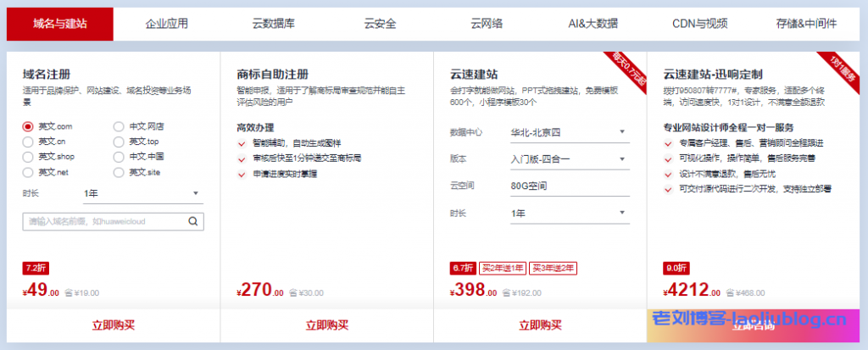Click the 买2年送1年 promo tag
This screenshot has width=868, height=350.
click(503, 269)
